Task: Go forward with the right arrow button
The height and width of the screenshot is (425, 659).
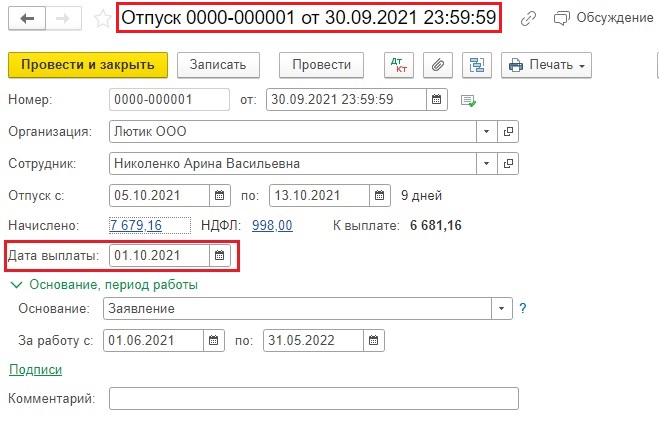Action: [63, 18]
